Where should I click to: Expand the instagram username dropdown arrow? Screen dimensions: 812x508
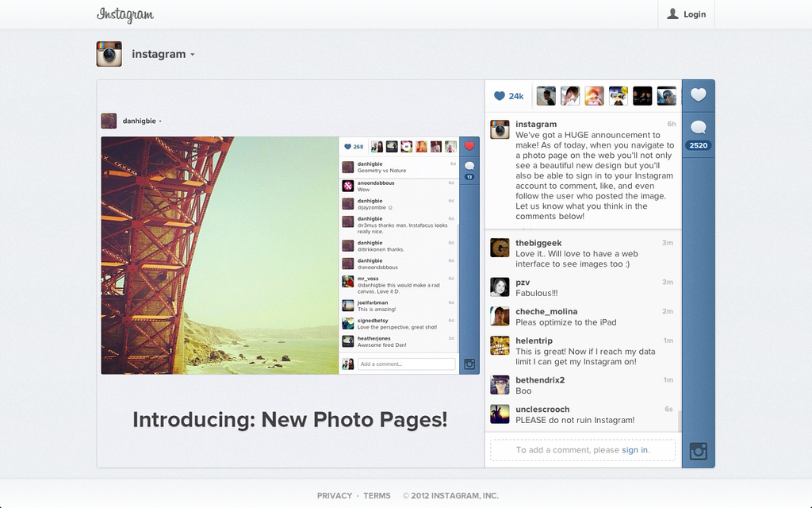pos(193,55)
